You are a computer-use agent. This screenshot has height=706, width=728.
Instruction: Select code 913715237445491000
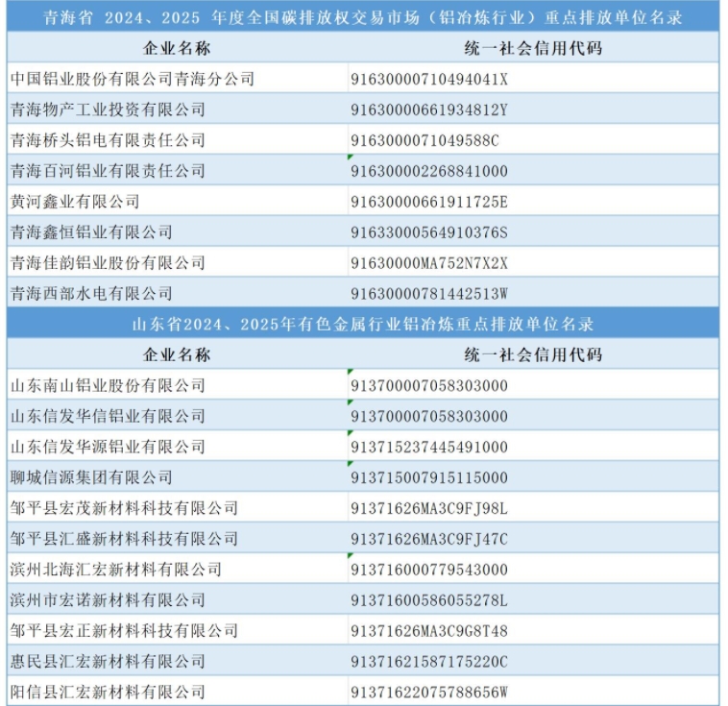coord(533,447)
